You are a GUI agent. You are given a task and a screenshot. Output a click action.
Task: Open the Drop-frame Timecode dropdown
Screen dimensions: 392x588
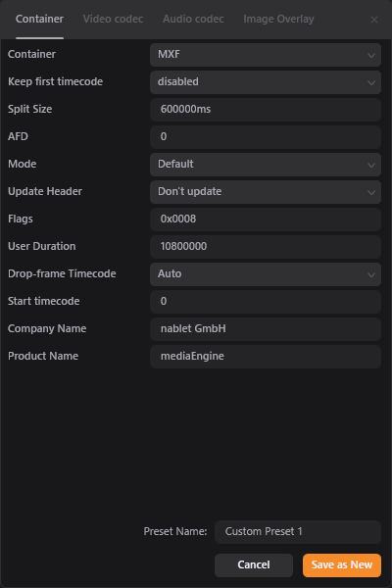(x=266, y=274)
